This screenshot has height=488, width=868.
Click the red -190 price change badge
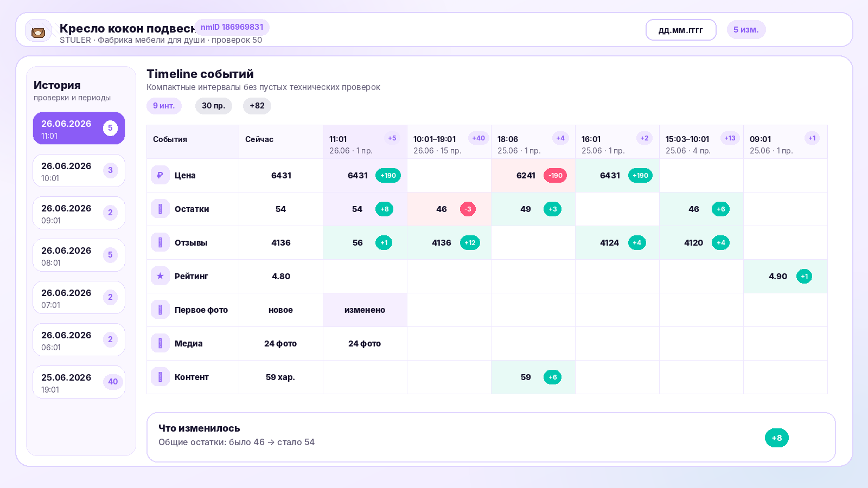(555, 176)
